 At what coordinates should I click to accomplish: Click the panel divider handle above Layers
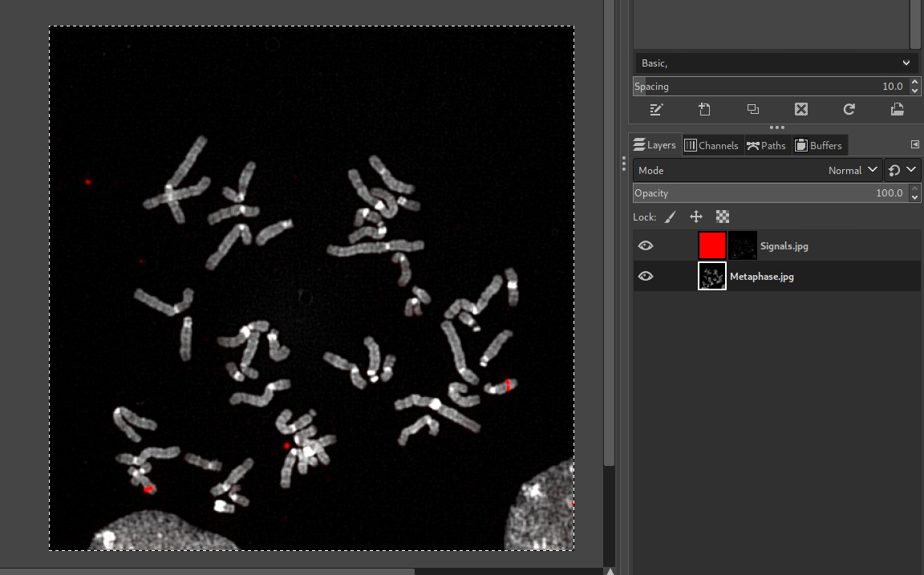click(776, 128)
